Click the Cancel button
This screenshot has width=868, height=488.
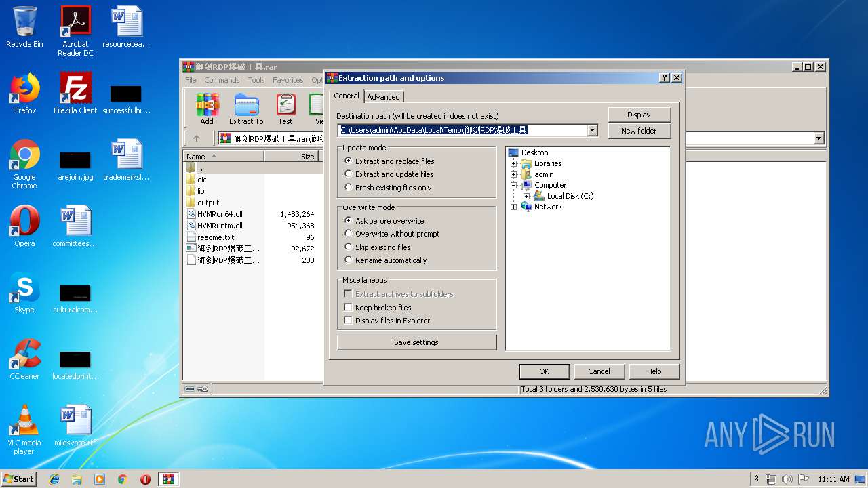click(x=599, y=371)
